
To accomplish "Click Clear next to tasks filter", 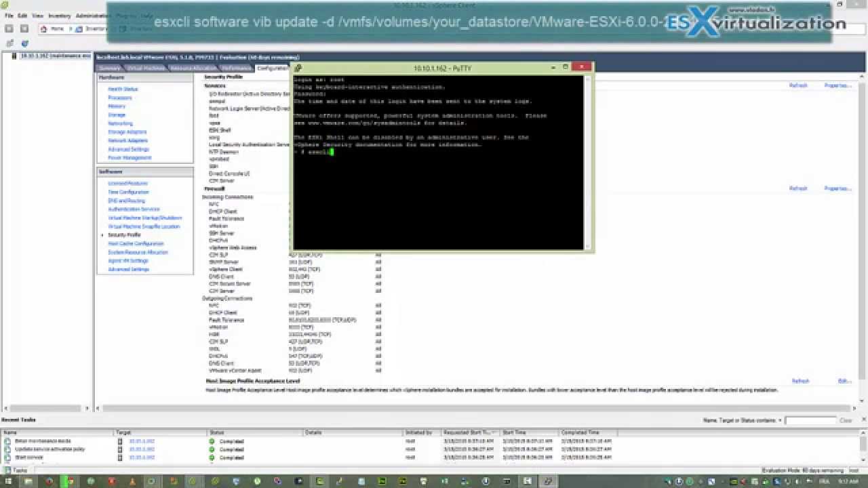I will pyautogui.click(x=846, y=420).
